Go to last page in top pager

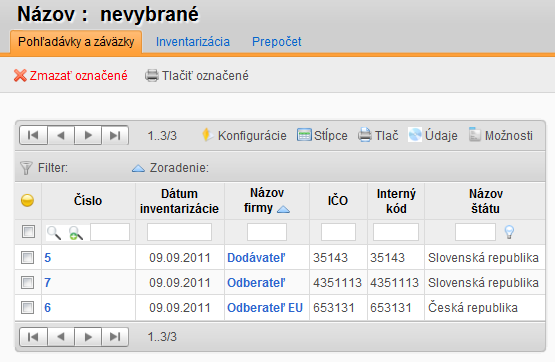[x=115, y=136]
